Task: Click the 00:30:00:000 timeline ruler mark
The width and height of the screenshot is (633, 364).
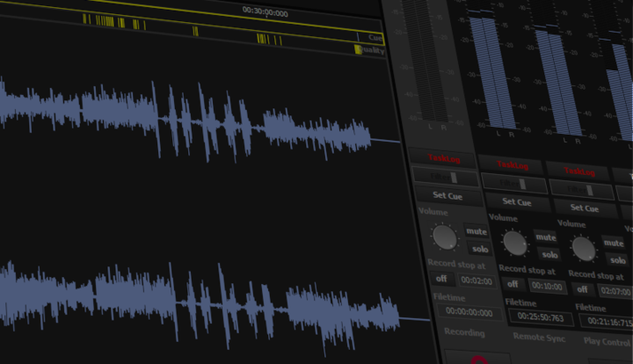Action: pyautogui.click(x=265, y=12)
